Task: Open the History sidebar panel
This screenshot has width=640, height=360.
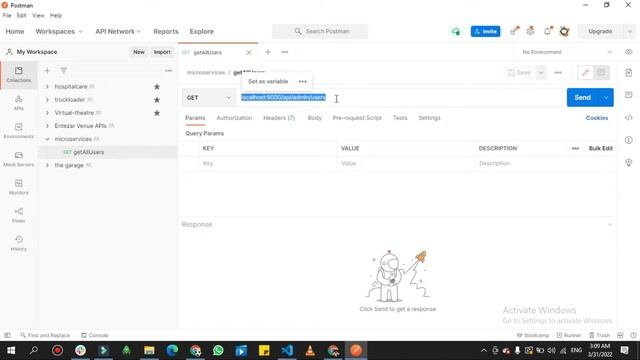Action: tap(18, 243)
